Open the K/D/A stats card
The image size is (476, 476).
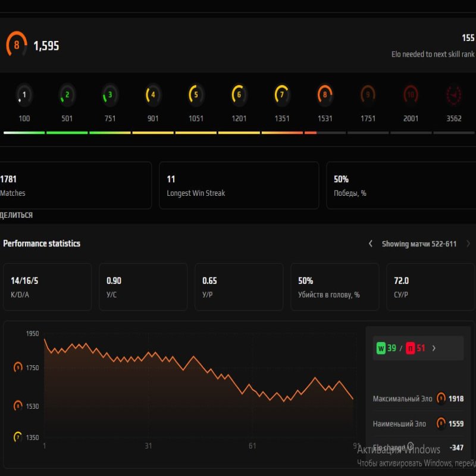(x=48, y=286)
